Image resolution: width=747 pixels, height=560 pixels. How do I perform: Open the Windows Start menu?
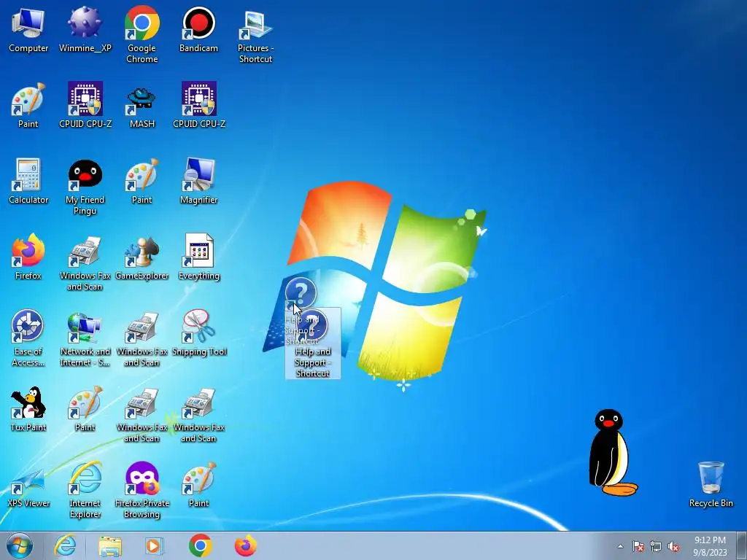[x=20, y=545]
